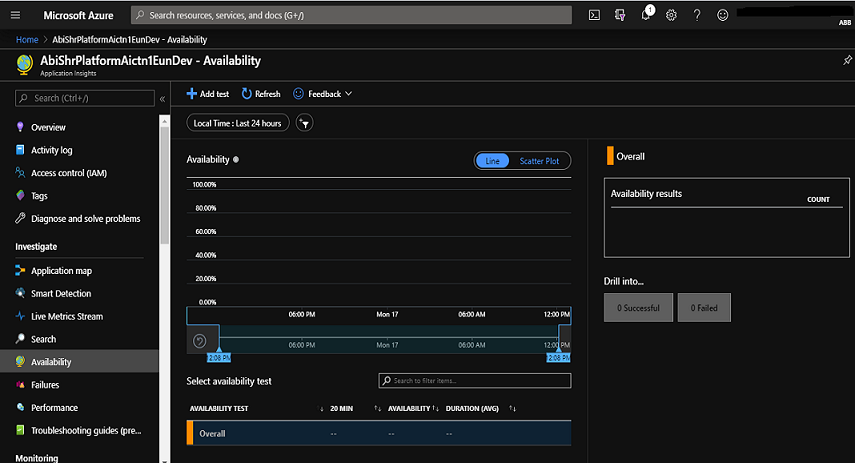
Task: Click the Application Insights resource icon
Action: point(25,64)
